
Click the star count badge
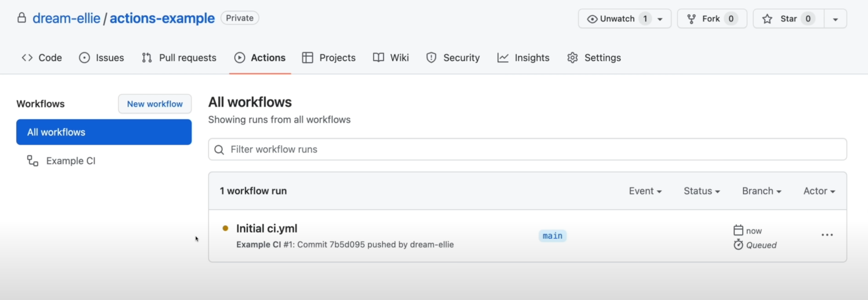(x=808, y=19)
